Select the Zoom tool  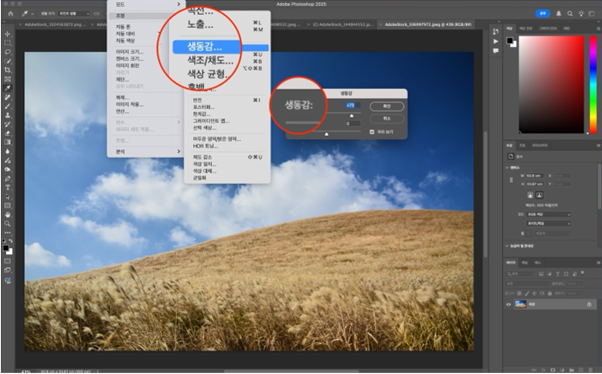7,223
